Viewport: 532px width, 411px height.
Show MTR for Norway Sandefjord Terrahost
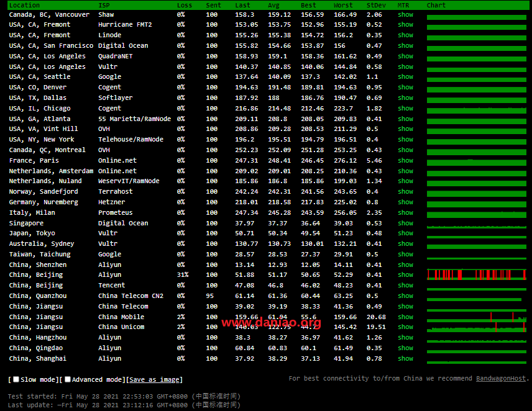coord(405,191)
